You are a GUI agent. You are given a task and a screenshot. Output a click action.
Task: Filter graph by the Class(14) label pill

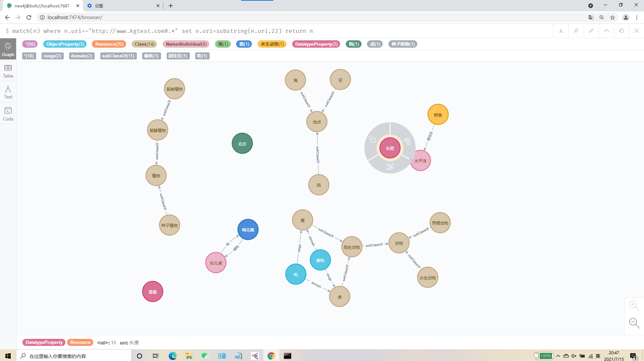tap(144, 44)
